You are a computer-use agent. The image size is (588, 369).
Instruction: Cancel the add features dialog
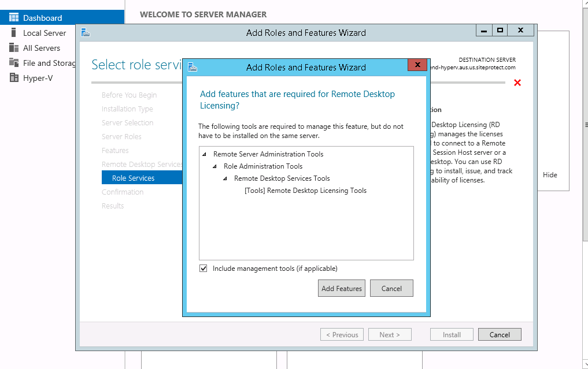pos(391,289)
